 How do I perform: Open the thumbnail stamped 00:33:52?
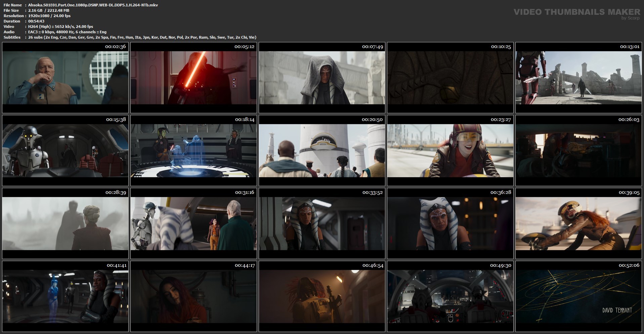point(322,223)
